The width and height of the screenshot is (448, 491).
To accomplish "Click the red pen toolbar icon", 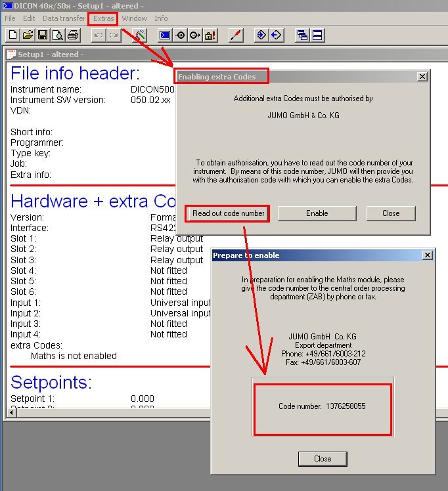I will (235, 35).
